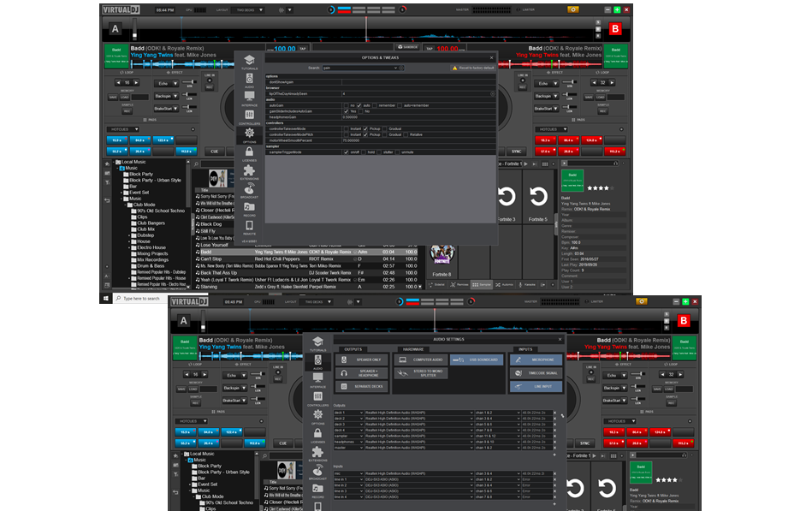Open Licenses page in Options & Tweaks sidebar
This screenshot has height=511, width=812.
249,153
